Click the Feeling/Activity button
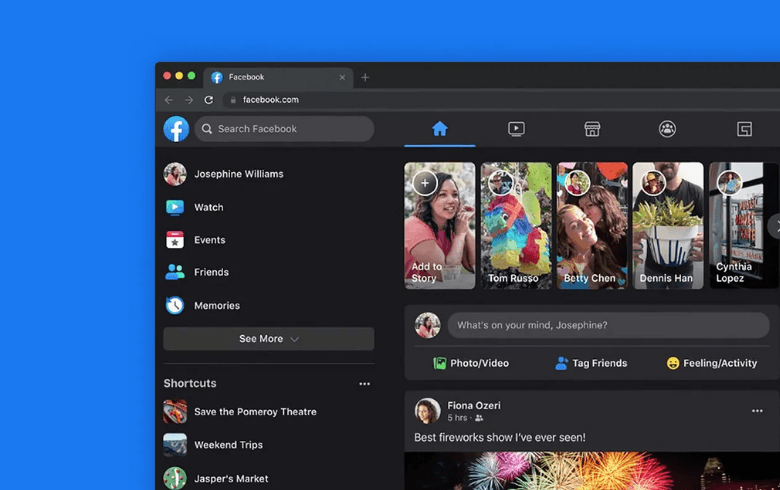 click(712, 363)
